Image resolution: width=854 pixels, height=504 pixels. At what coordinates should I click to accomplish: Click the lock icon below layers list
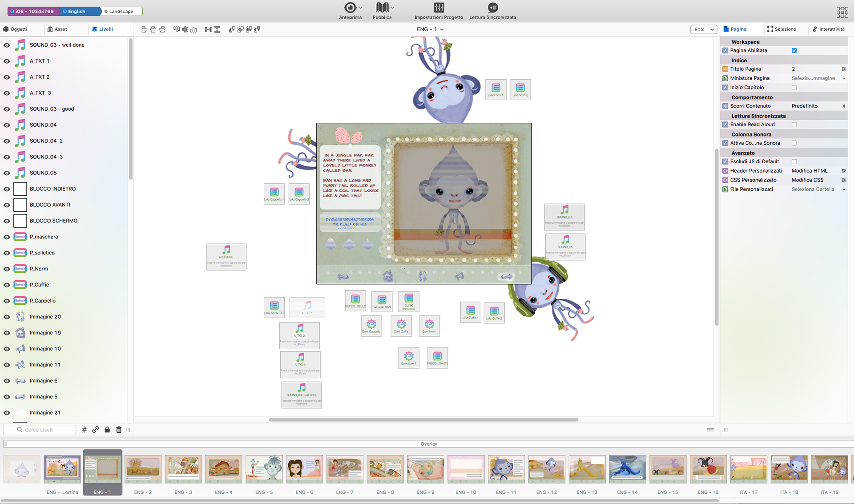(x=107, y=430)
